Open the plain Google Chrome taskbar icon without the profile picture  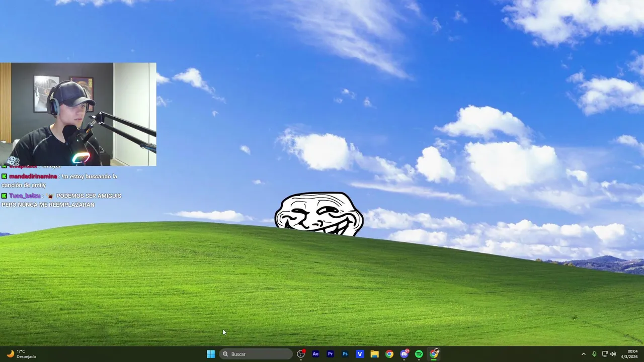pyautogui.click(x=389, y=354)
